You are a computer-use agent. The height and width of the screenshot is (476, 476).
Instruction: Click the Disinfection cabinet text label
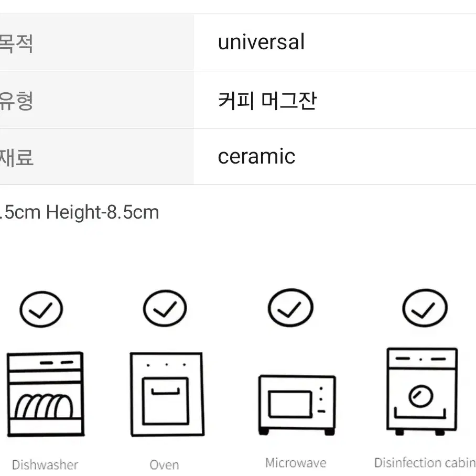pyautogui.click(x=425, y=463)
